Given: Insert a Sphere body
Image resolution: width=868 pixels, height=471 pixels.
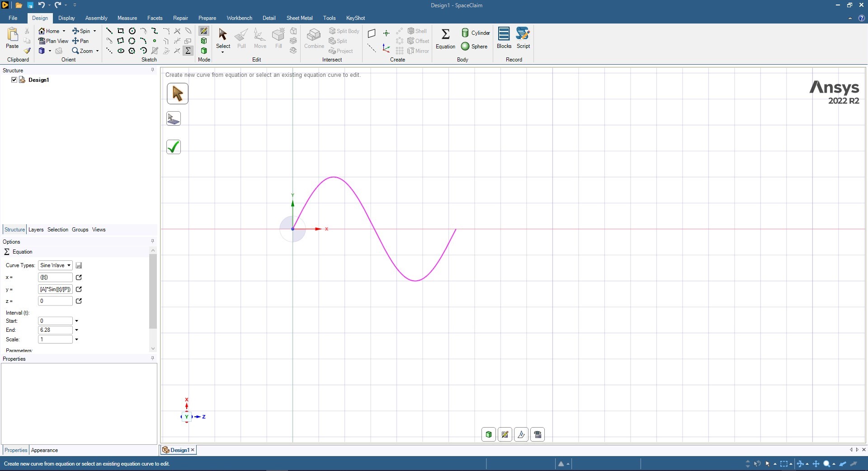Looking at the screenshot, I should [474, 46].
